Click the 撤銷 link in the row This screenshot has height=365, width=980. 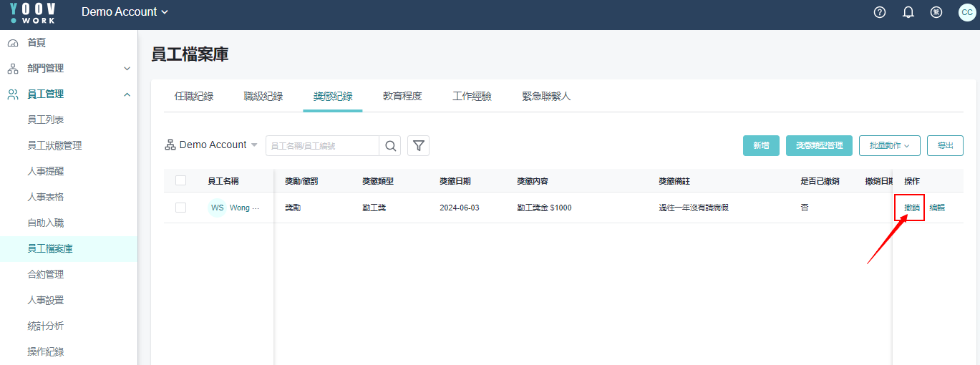pyautogui.click(x=912, y=208)
